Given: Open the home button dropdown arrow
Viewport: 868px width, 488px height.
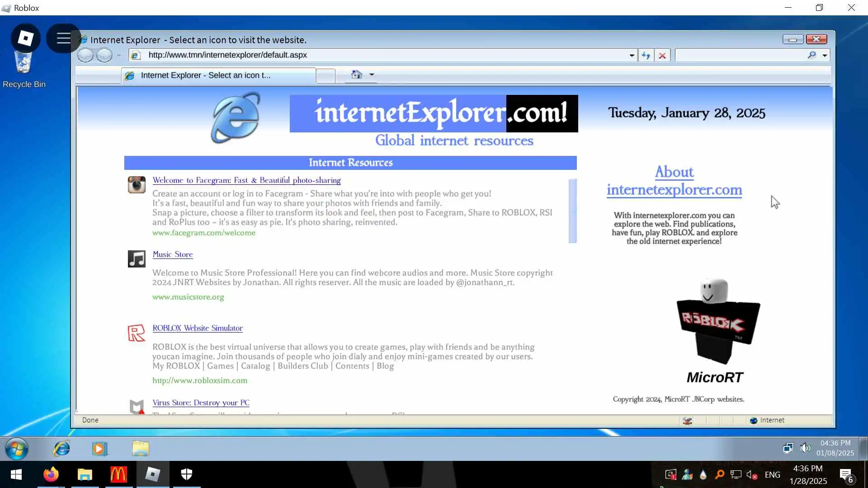Looking at the screenshot, I should (x=372, y=75).
